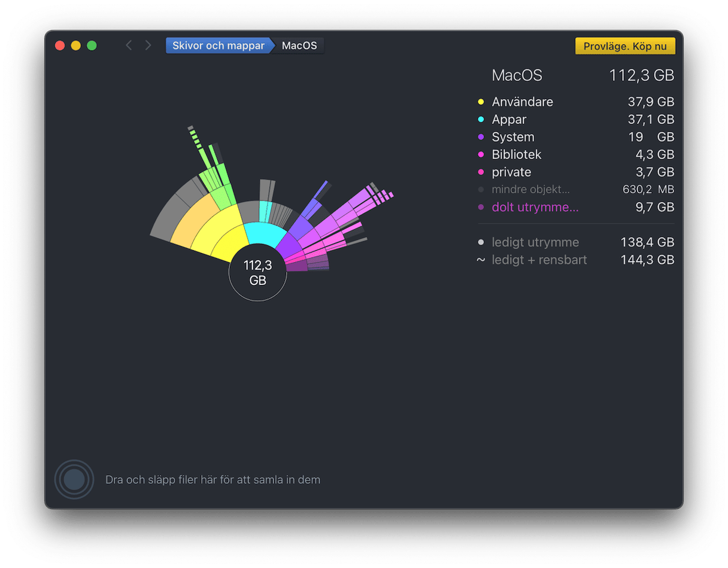Click the collector drop target circle
This screenshot has height=568, width=728.
74,479
